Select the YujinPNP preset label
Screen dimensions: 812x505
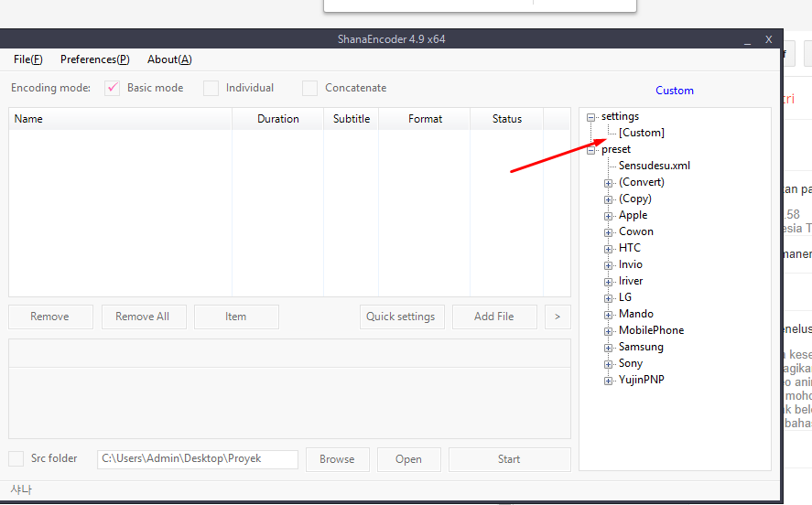pyautogui.click(x=641, y=381)
